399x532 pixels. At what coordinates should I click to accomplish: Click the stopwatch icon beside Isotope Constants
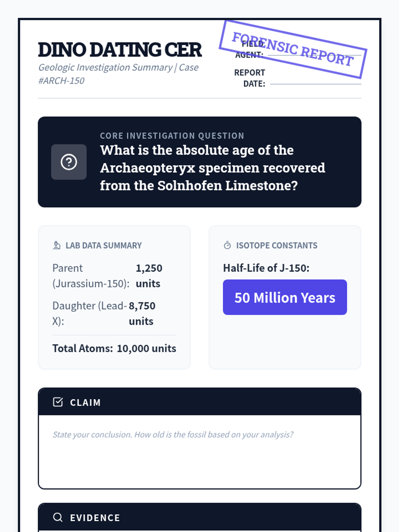tap(227, 245)
